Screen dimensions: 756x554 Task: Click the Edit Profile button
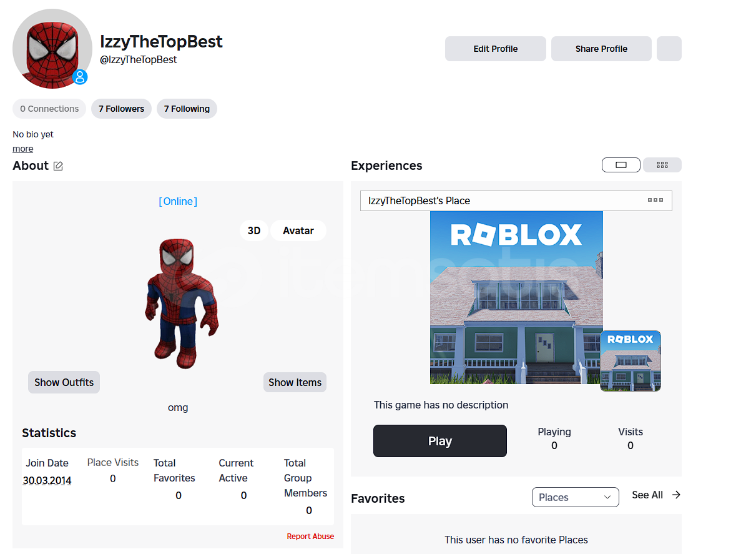pyautogui.click(x=496, y=49)
